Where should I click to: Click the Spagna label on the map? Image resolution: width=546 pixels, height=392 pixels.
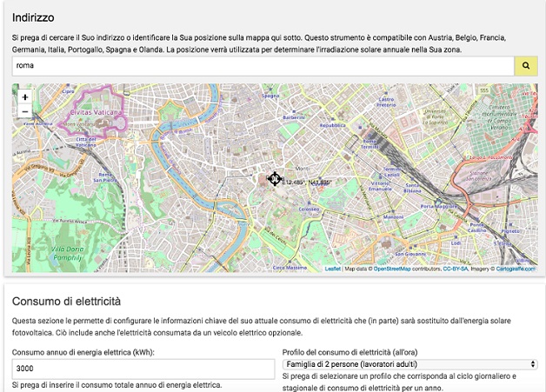tap(270, 96)
